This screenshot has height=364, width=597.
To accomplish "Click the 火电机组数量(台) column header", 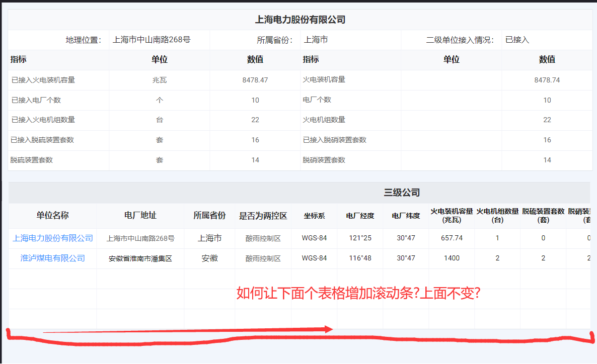I will (x=497, y=216).
